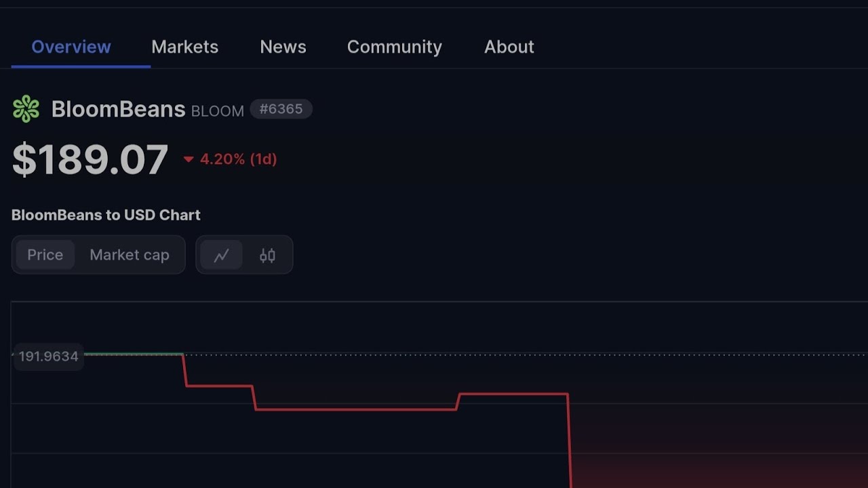Switch to line chart view icon
The width and height of the screenshot is (868, 488).
pos(221,256)
